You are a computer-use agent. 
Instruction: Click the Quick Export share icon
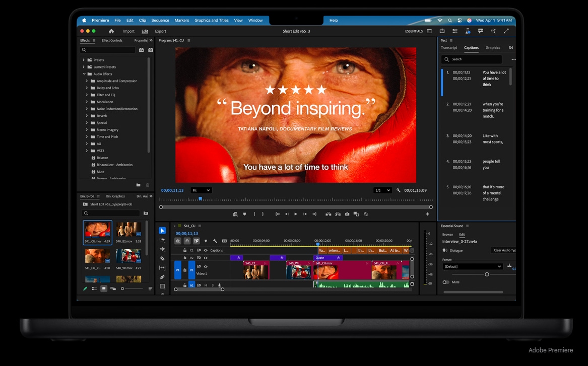[442, 31]
